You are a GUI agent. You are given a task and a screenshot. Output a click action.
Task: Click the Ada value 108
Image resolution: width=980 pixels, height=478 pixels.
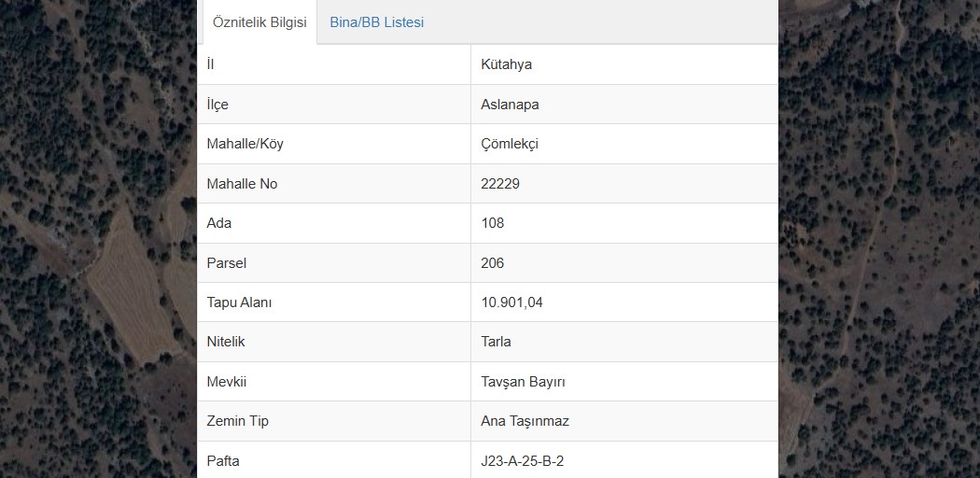point(493,223)
